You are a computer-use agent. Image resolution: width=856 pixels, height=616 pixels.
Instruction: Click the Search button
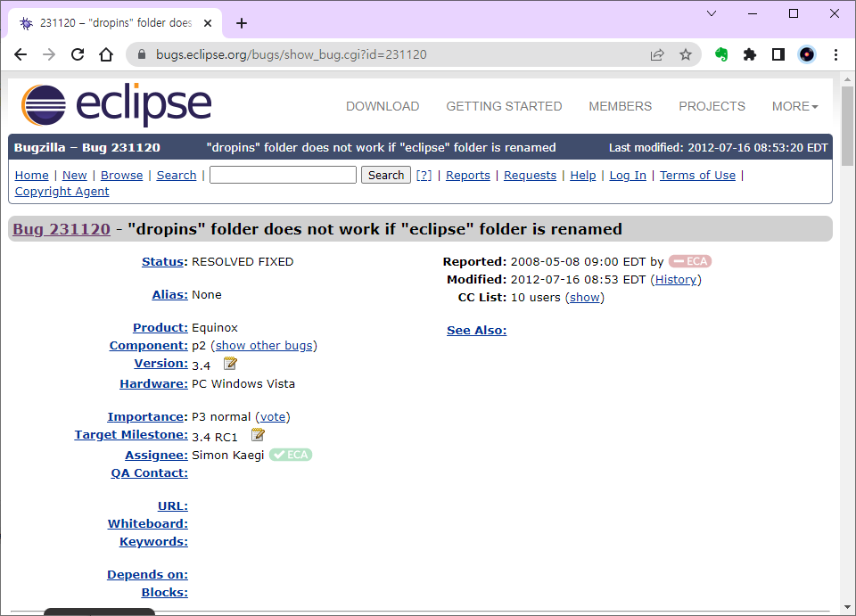tap(386, 175)
